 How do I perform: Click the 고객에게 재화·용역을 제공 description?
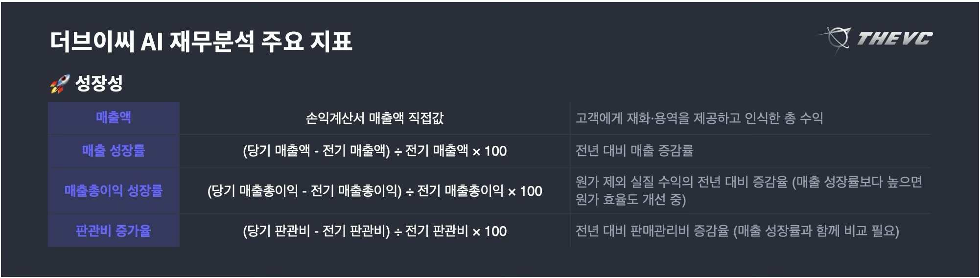699,118
